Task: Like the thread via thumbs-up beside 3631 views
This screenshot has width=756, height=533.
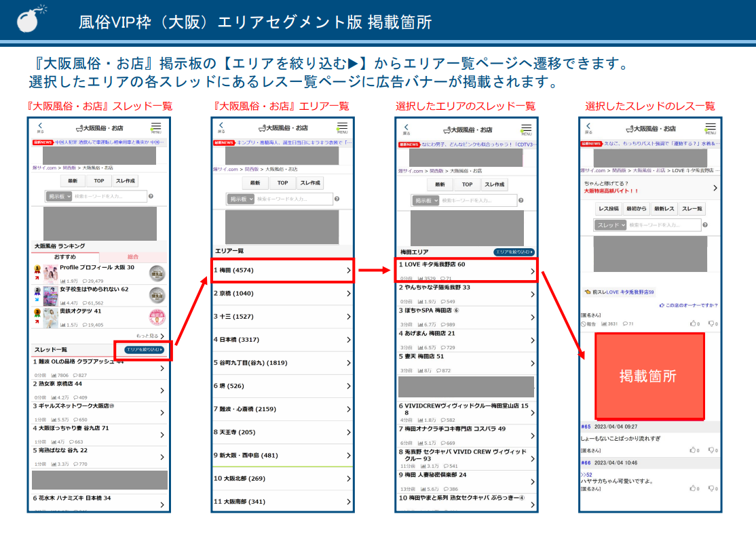Action: [x=694, y=323]
